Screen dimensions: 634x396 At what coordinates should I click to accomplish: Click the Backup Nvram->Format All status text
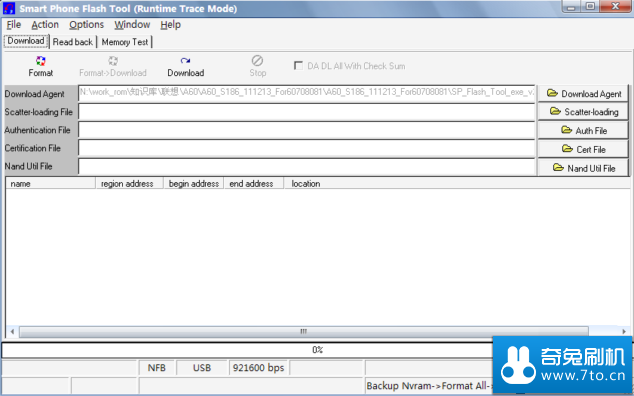pos(429,386)
